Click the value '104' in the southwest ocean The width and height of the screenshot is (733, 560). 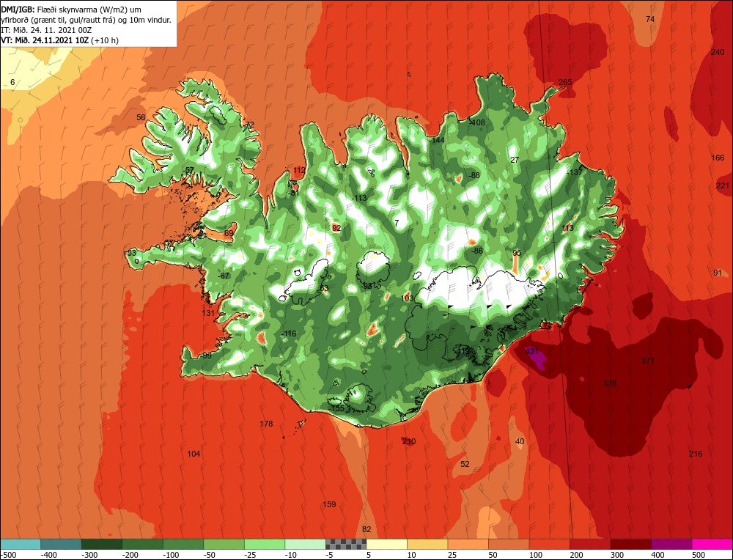click(194, 454)
